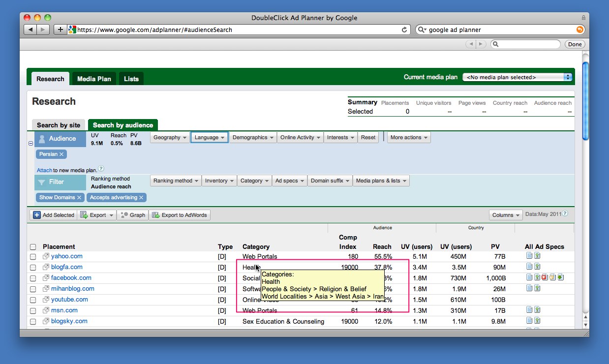
Task: Remove the Accepts advertising filter chip
Action: [x=141, y=198]
